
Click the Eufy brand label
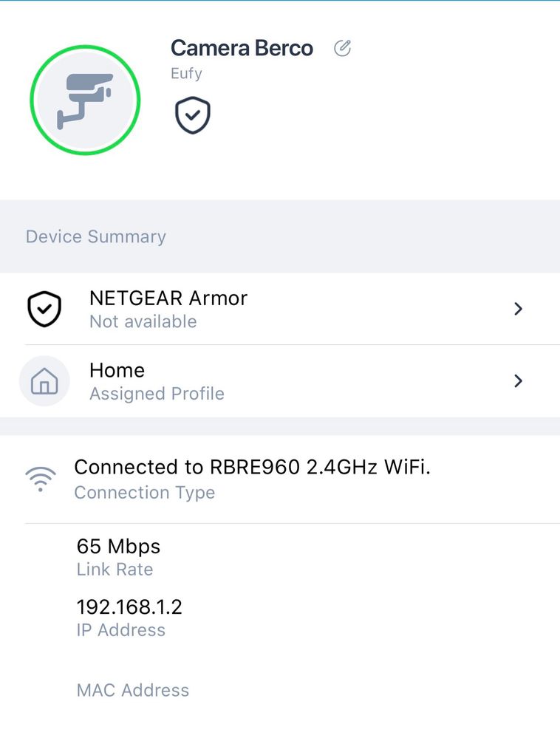tap(186, 74)
